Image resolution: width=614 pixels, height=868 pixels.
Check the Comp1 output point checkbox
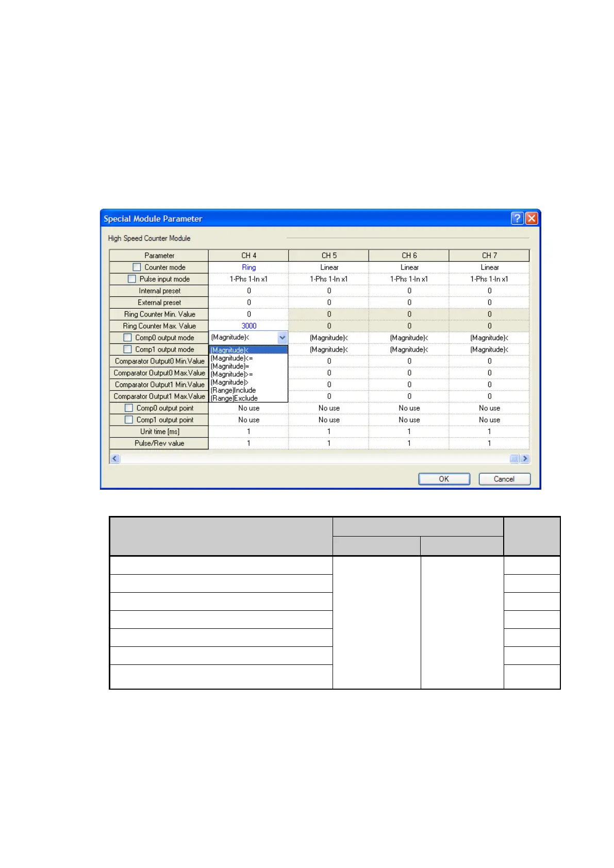point(129,420)
